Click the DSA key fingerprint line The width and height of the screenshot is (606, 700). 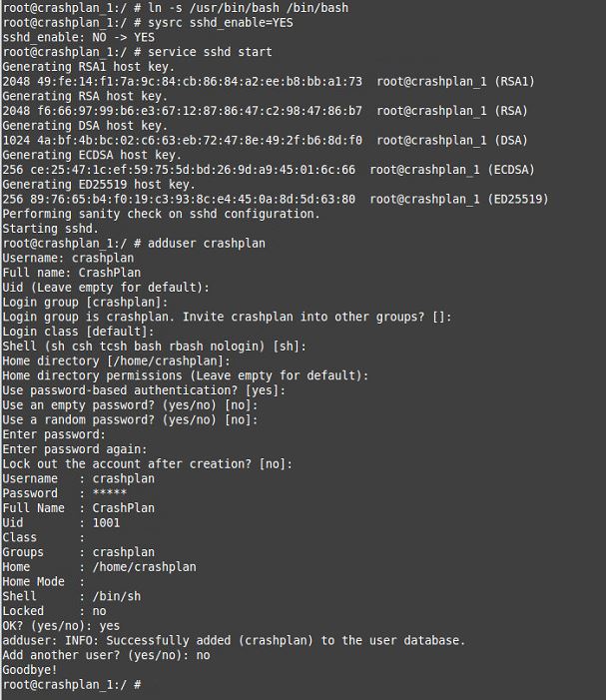[x=266, y=141]
